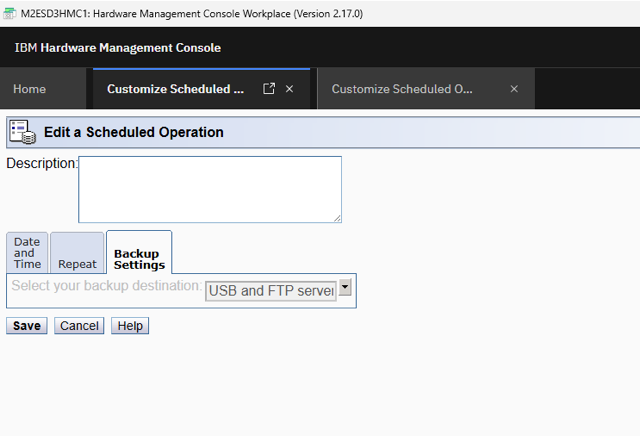Close the active Customize Scheduled tab
The height and width of the screenshot is (436, 640).
pos(290,89)
